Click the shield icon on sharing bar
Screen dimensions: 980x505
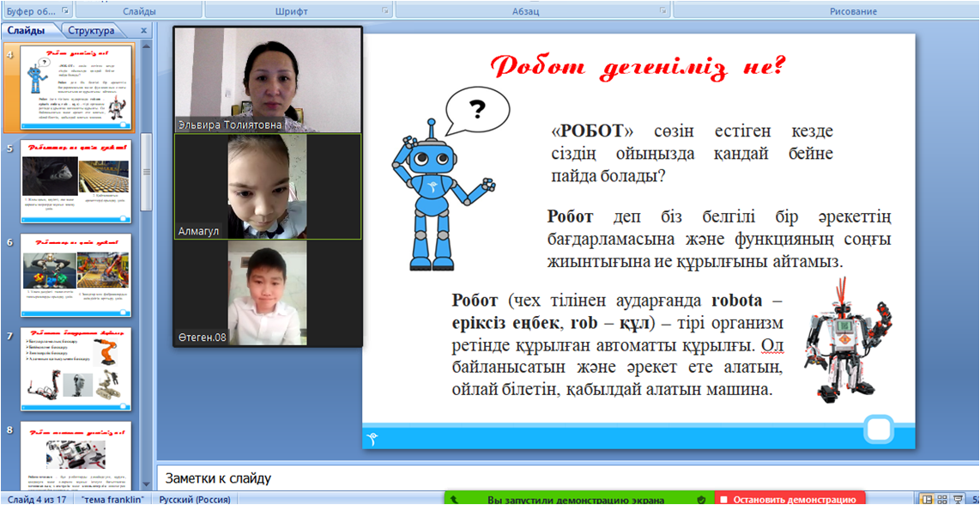(701, 499)
